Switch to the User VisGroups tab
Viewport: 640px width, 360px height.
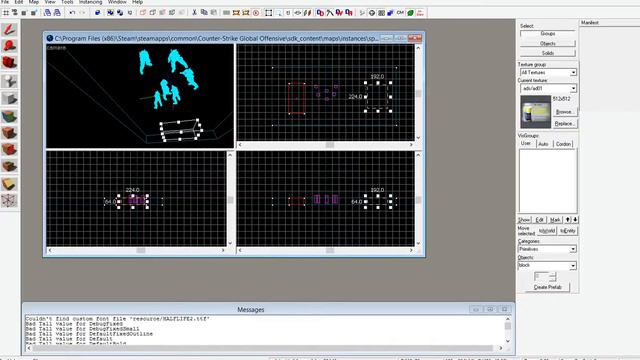(526, 144)
